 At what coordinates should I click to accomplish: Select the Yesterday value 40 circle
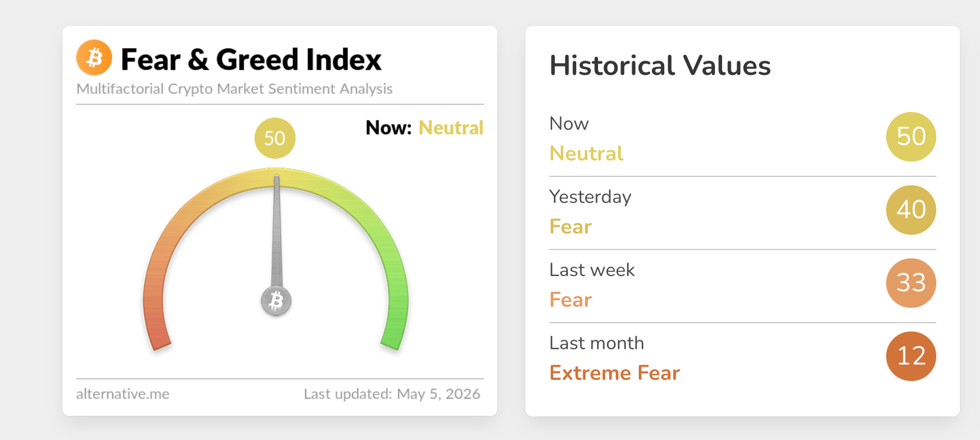tap(911, 210)
